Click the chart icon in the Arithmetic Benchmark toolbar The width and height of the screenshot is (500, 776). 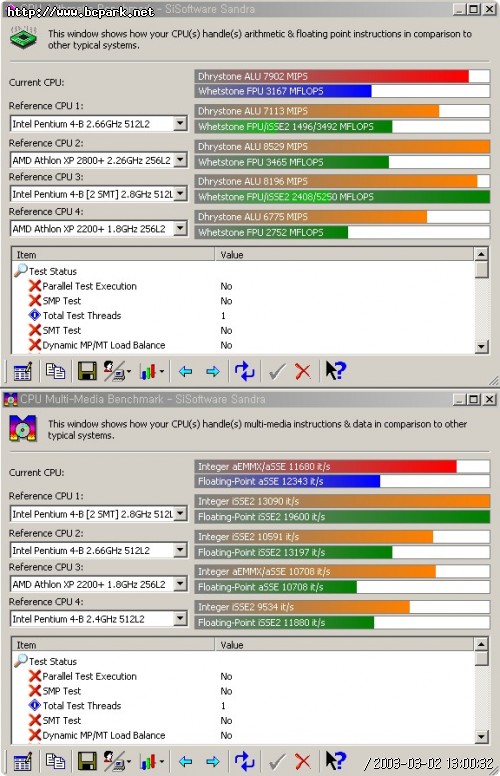(x=150, y=371)
